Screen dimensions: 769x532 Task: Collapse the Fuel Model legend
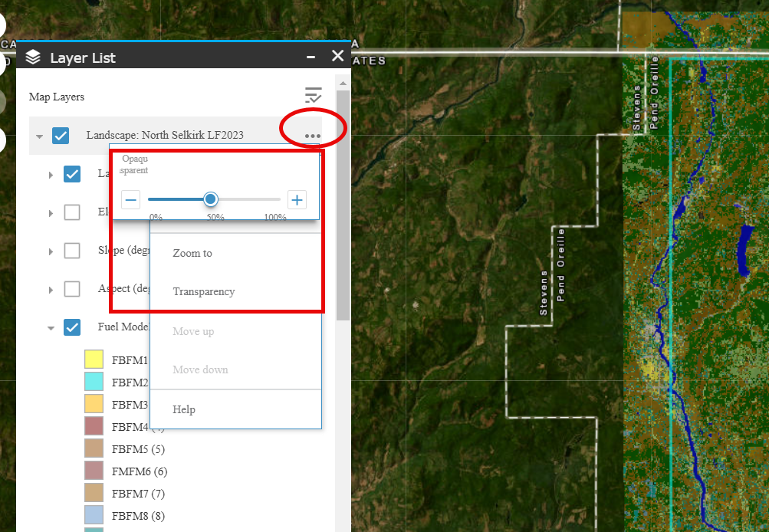[51, 328]
